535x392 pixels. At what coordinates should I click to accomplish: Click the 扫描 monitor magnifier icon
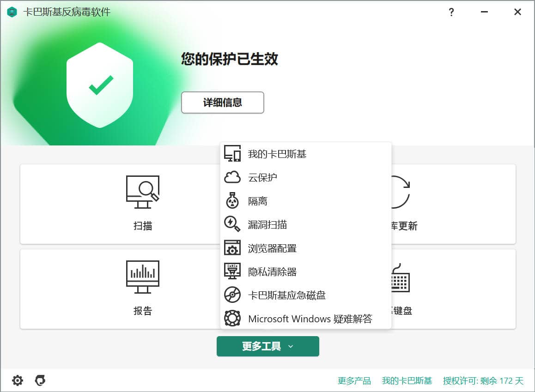click(143, 192)
